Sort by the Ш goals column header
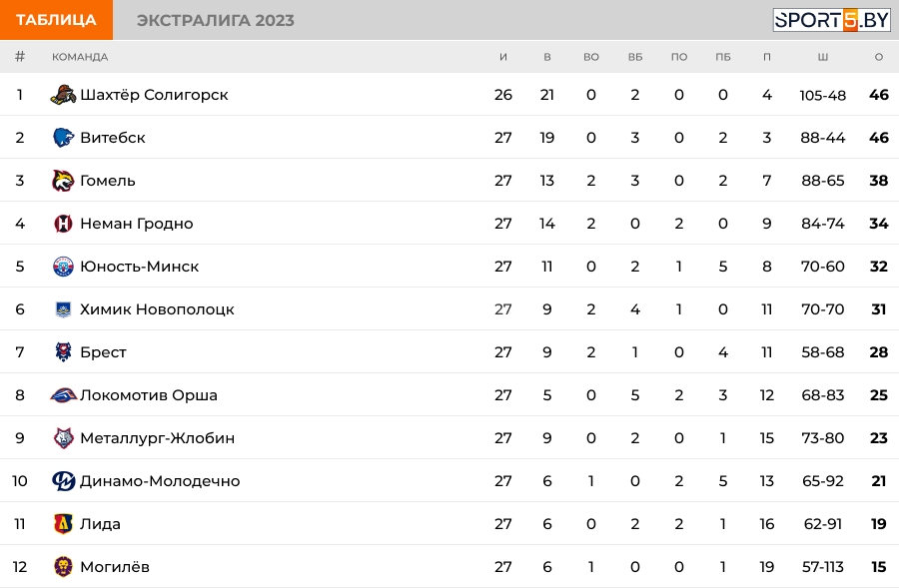The image size is (899, 588). point(823,57)
